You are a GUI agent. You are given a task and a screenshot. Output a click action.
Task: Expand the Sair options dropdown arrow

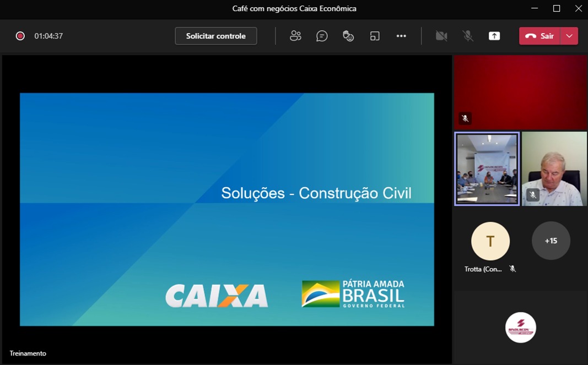pyautogui.click(x=569, y=36)
